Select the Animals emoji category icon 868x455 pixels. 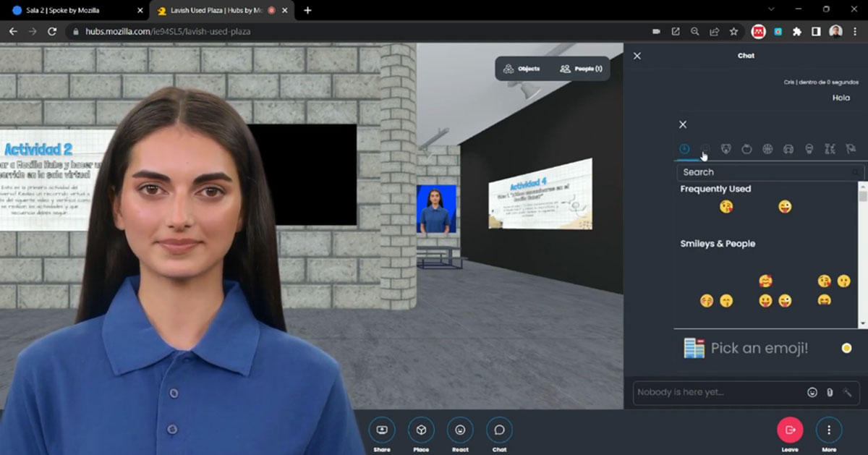coord(726,149)
